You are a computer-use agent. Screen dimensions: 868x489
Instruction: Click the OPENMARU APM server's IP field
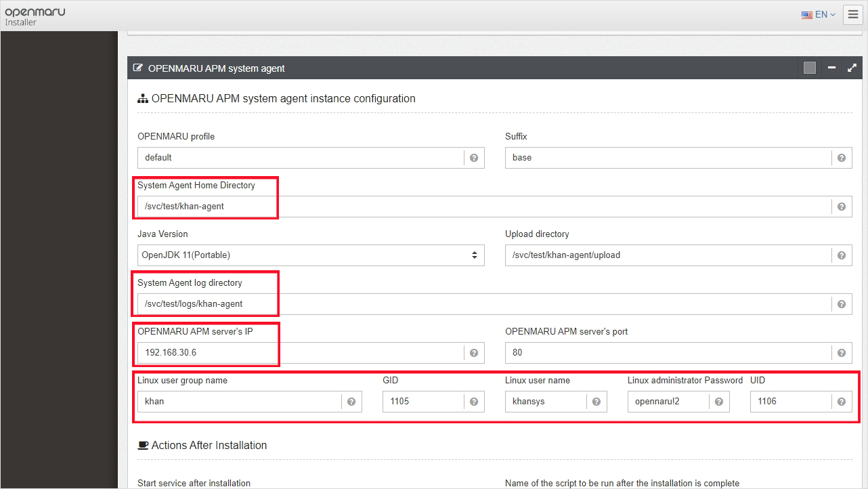coord(301,353)
